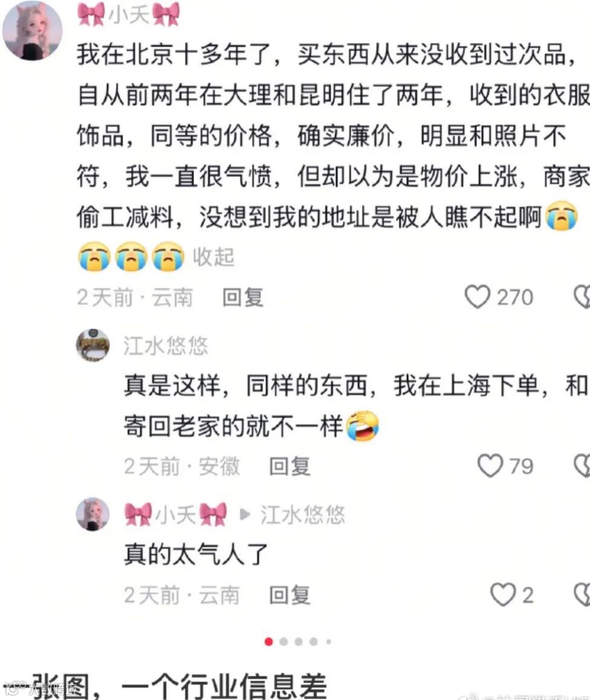590x700 pixels.
Task: Open small 小夭 avatar in reply thread
Action: [x=93, y=514]
